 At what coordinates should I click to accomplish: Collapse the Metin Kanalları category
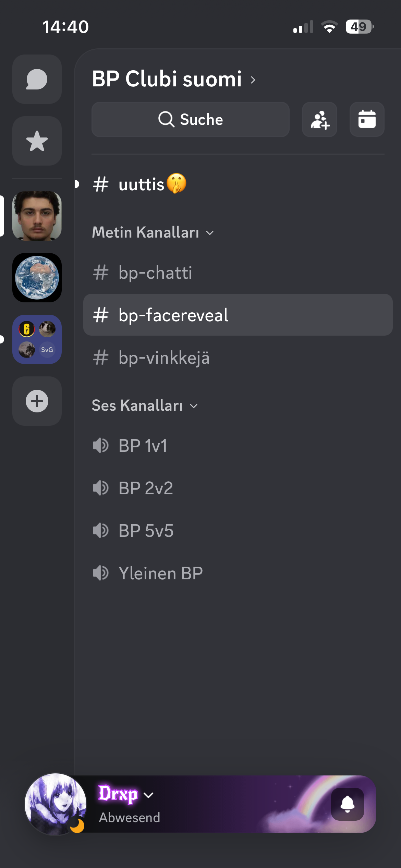pos(153,232)
